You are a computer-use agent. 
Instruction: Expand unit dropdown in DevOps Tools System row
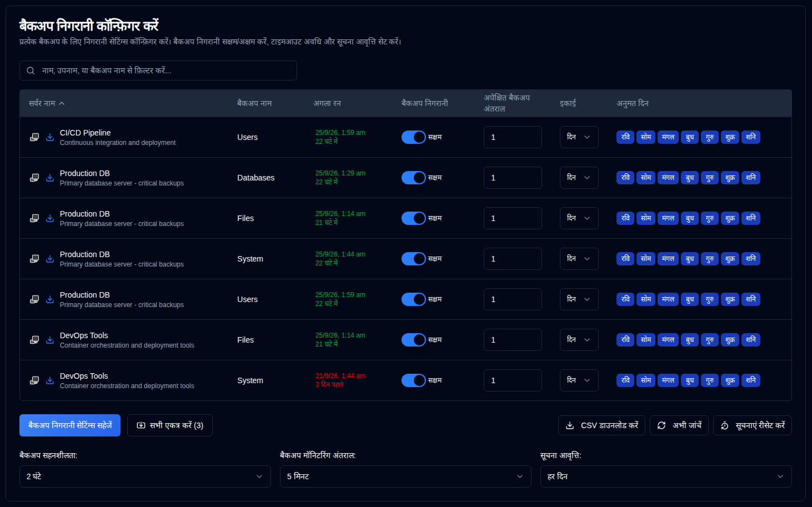pyautogui.click(x=579, y=380)
